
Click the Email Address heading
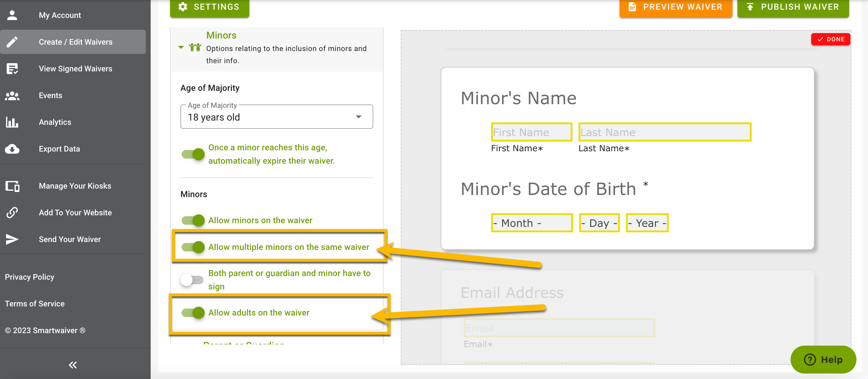click(x=512, y=292)
